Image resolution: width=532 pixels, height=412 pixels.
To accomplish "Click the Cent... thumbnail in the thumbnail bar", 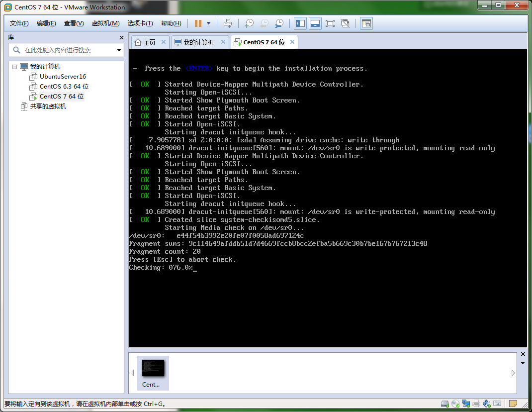I will (153, 373).
